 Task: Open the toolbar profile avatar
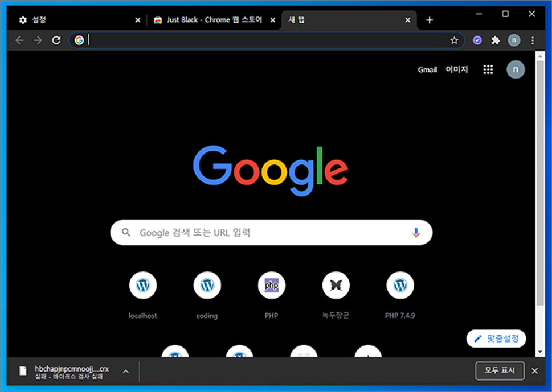[514, 40]
